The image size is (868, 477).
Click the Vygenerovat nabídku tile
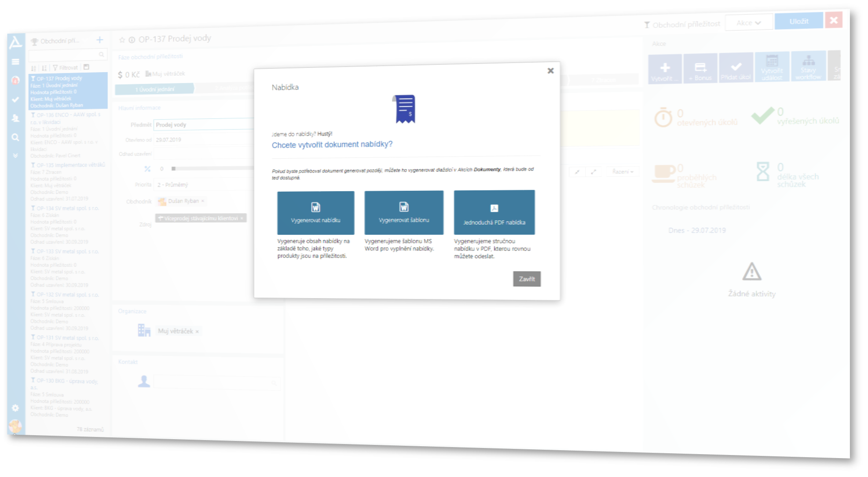click(315, 213)
